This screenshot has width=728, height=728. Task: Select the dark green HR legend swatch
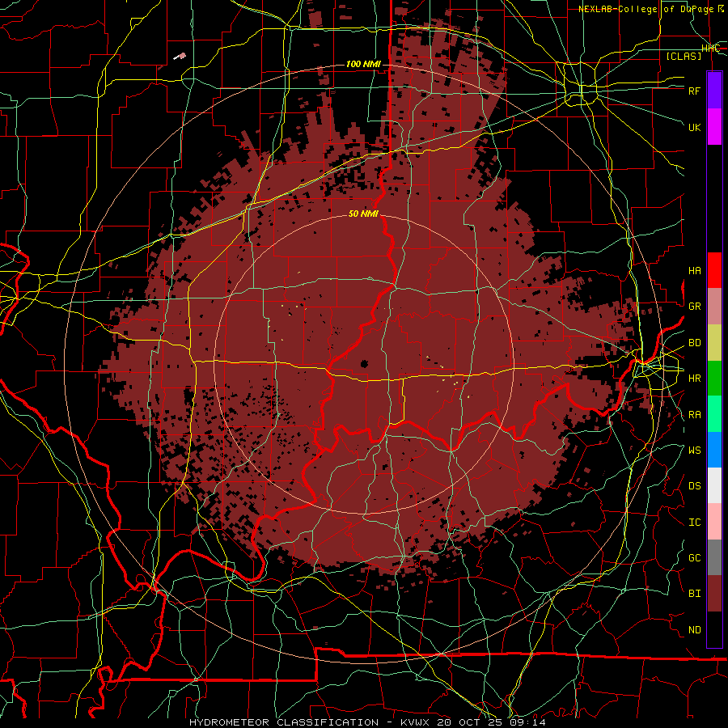pos(714,379)
